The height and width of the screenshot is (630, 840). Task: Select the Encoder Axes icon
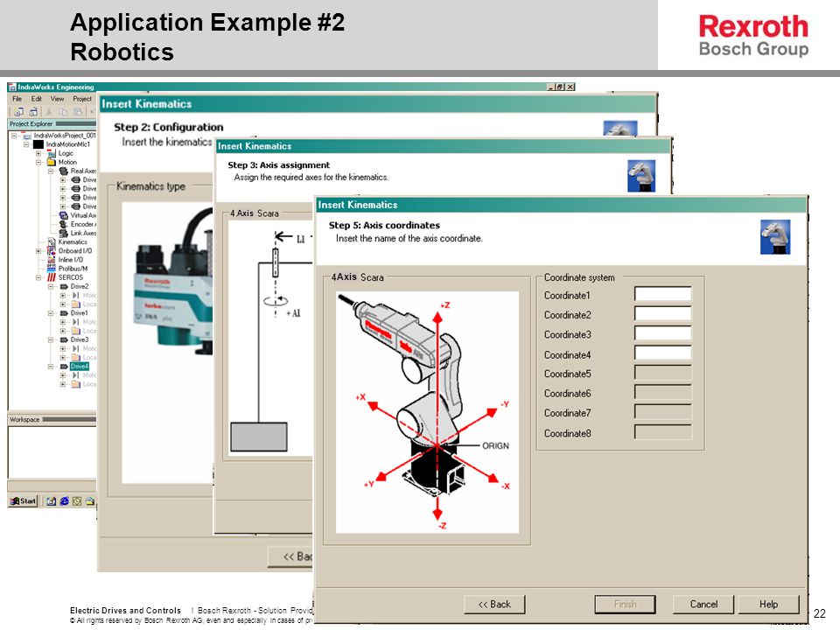tap(64, 225)
